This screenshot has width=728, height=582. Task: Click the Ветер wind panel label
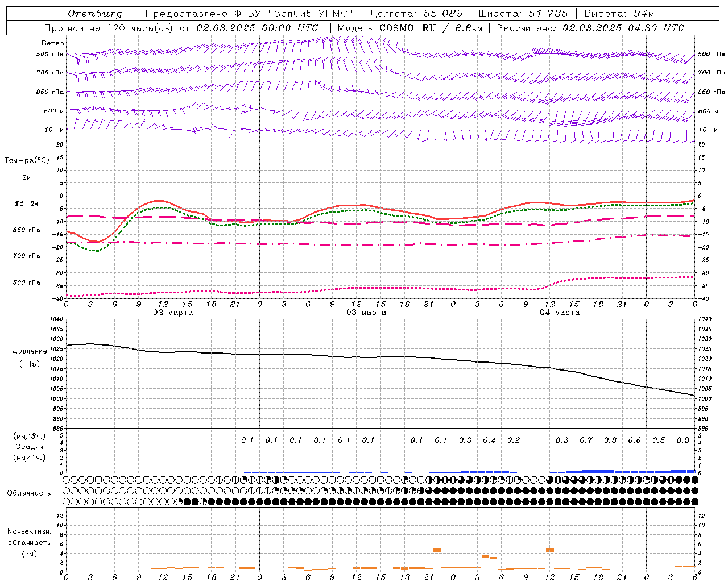coord(53,43)
